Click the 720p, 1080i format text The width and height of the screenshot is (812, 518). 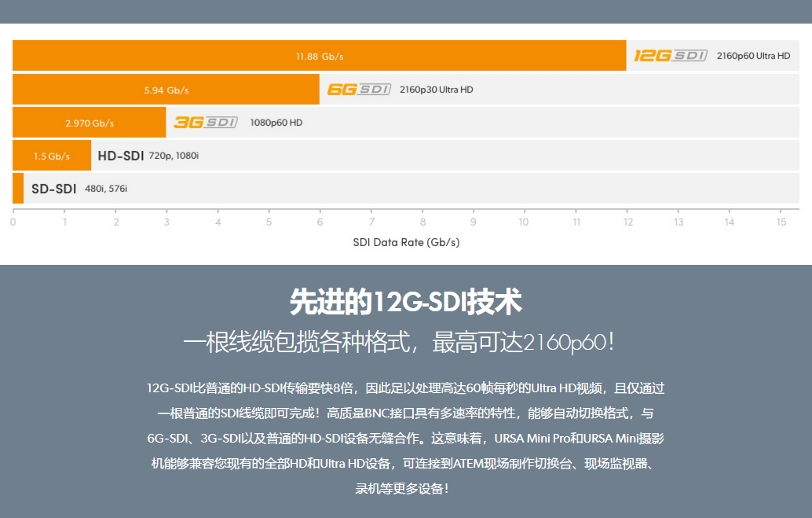174,156
